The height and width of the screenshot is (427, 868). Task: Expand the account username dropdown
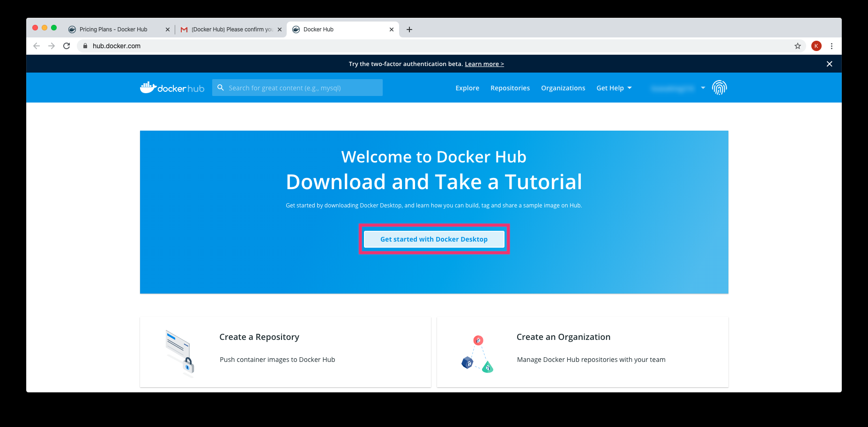coord(676,88)
